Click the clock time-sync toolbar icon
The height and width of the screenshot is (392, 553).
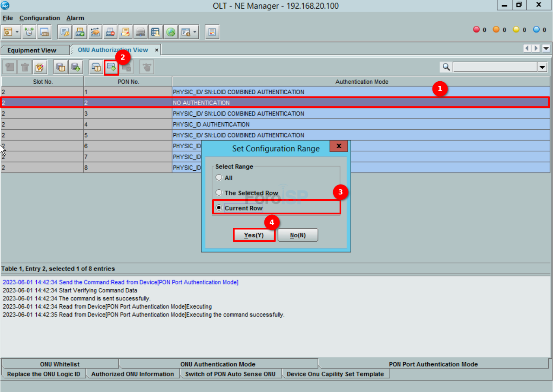(x=29, y=32)
